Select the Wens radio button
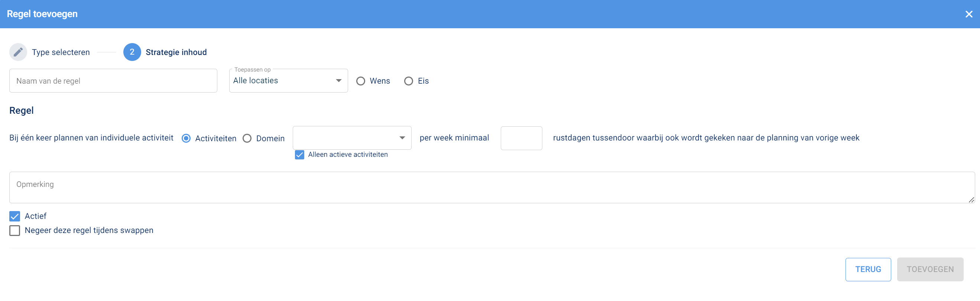Screen dimensions: 980x301 (360, 81)
